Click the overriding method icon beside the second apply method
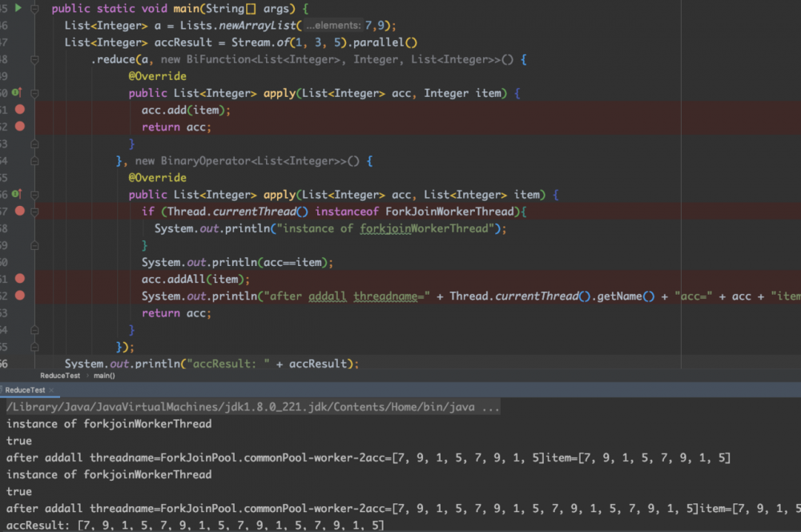Image resolution: width=801 pixels, height=532 pixels. pos(15,194)
